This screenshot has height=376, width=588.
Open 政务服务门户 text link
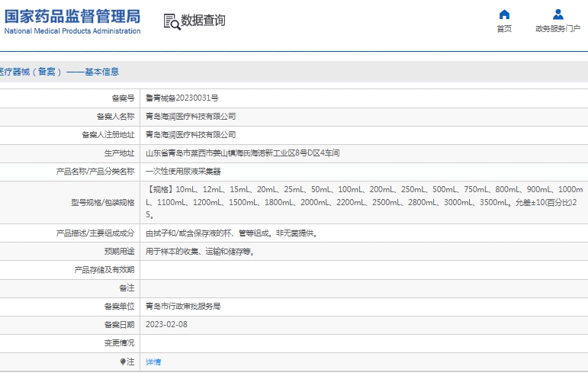pos(558,29)
